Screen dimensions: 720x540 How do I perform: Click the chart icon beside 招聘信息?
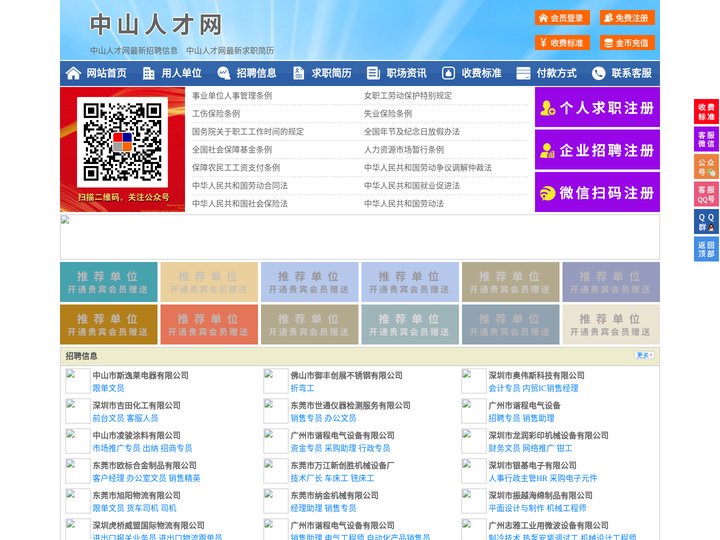tap(224, 73)
